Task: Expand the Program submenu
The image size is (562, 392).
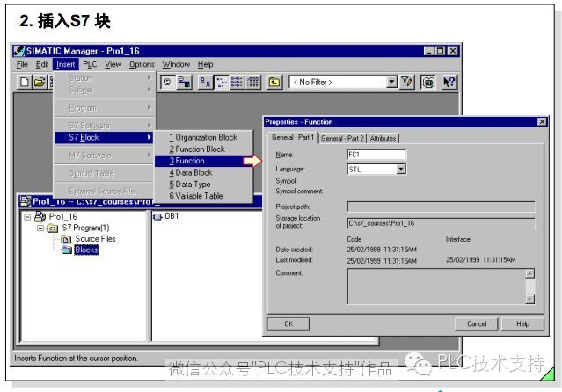Action: 150,107
